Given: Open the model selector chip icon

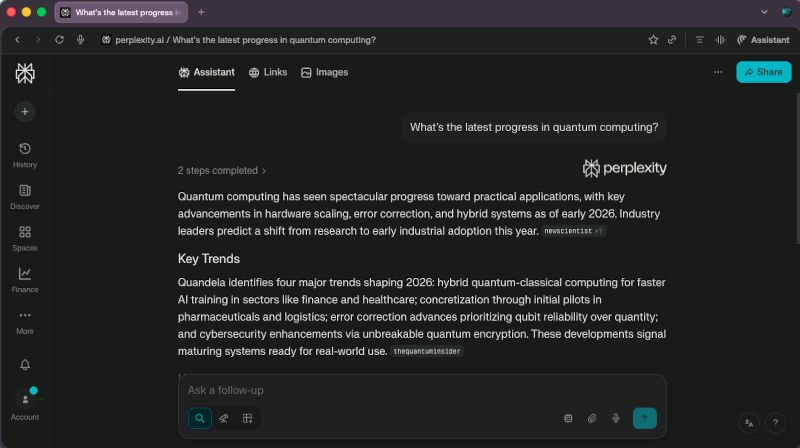Looking at the screenshot, I should click(x=568, y=418).
